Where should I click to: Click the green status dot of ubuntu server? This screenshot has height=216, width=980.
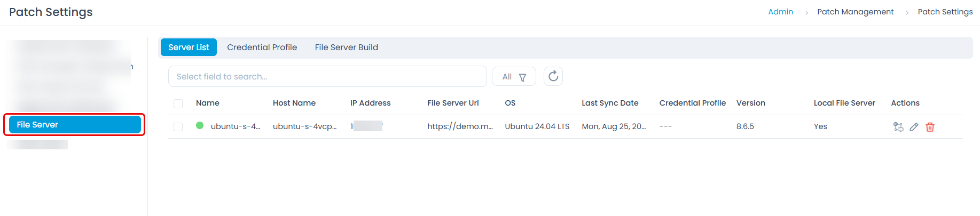coord(200,126)
